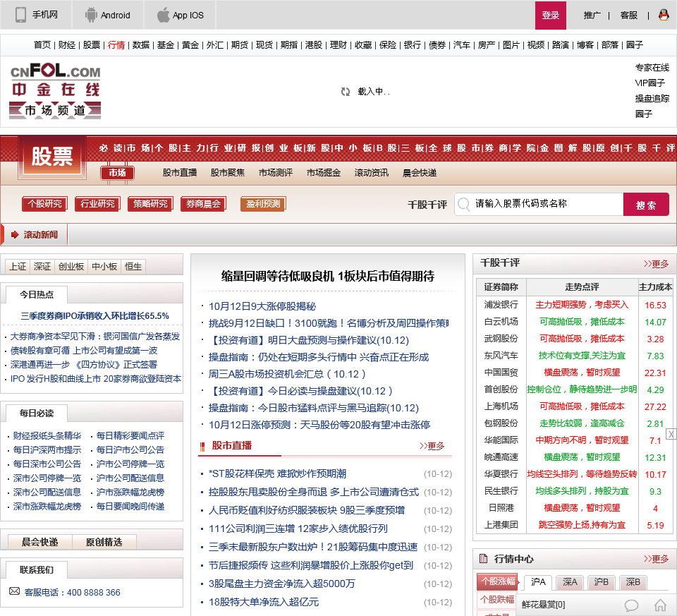Click >>更多 in the 行情中心 panel
677x616 pixels.
(656, 559)
